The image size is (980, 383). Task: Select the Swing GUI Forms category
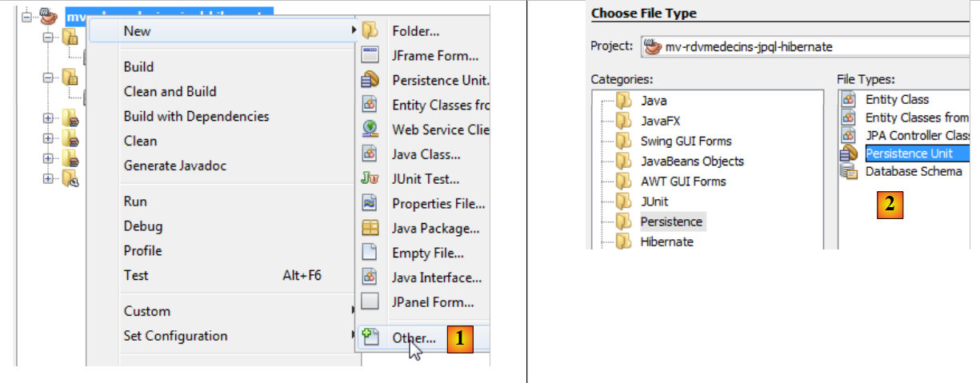coord(686,141)
